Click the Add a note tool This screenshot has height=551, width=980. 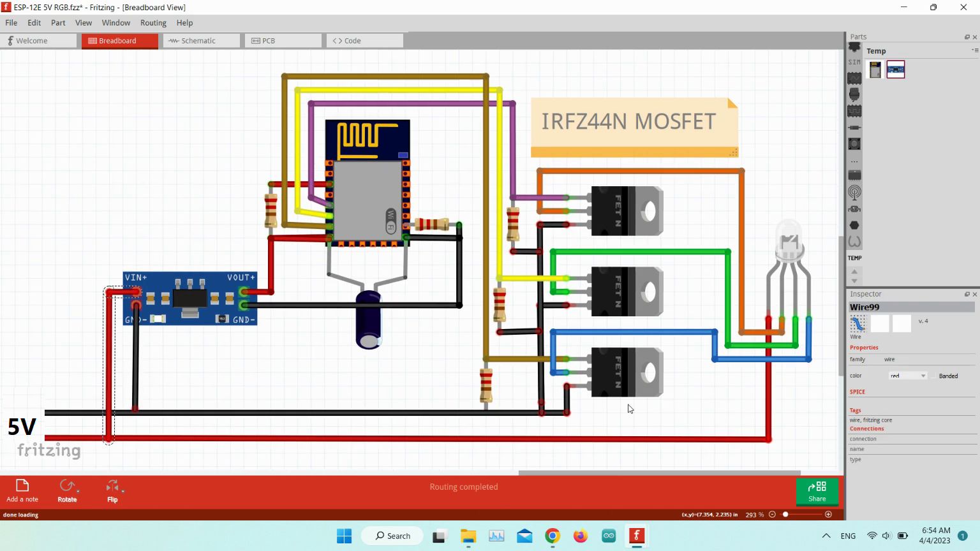click(x=22, y=490)
